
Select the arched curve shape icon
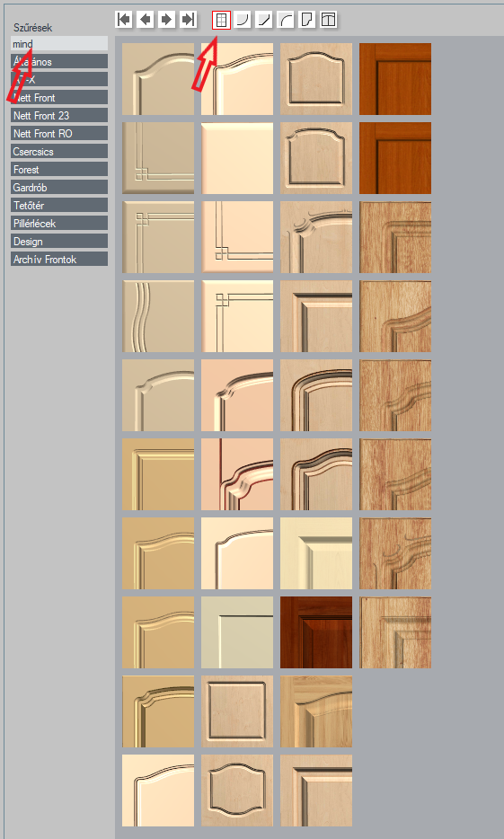click(x=286, y=20)
